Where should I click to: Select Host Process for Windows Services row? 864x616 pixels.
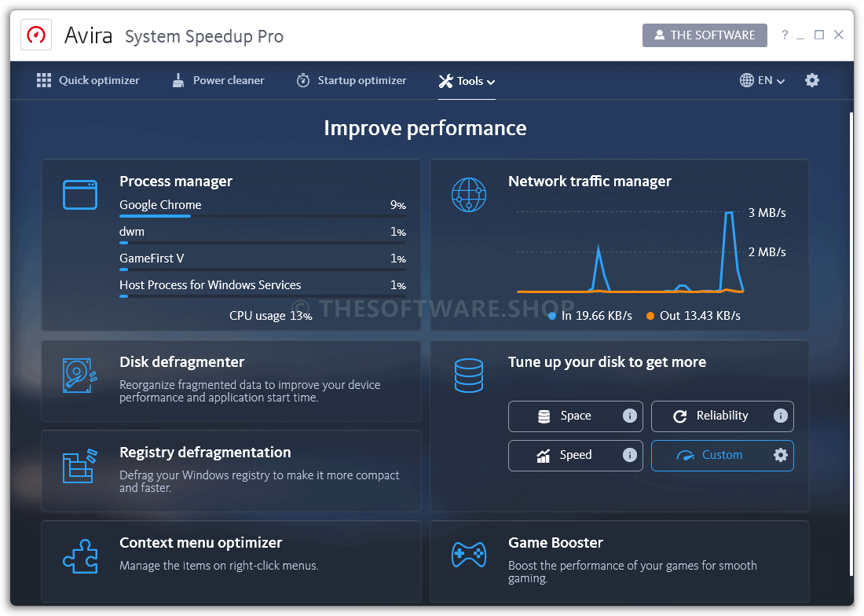[263, 288]
